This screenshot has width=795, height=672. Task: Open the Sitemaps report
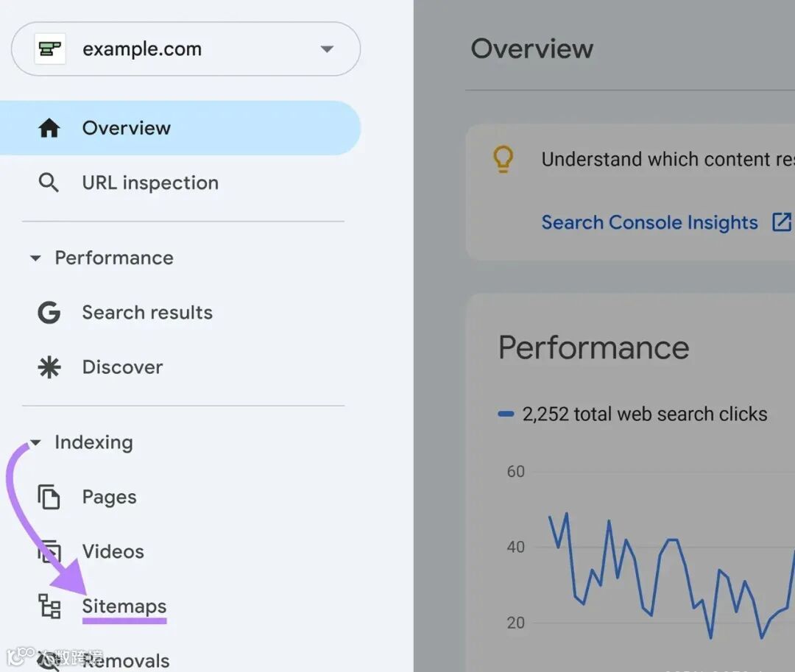click(124, 606)
